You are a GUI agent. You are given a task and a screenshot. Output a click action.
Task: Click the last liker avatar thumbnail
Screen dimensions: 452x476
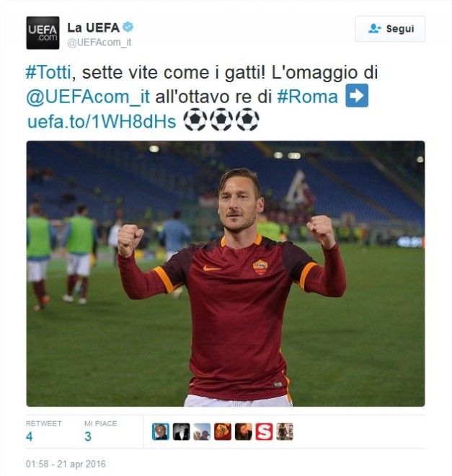tap(285, 432)
